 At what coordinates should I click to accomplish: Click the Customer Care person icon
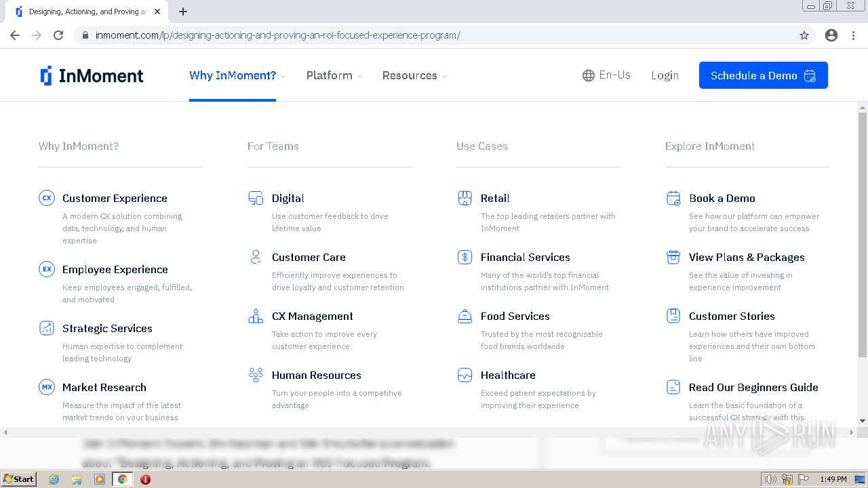coord(256,257)
